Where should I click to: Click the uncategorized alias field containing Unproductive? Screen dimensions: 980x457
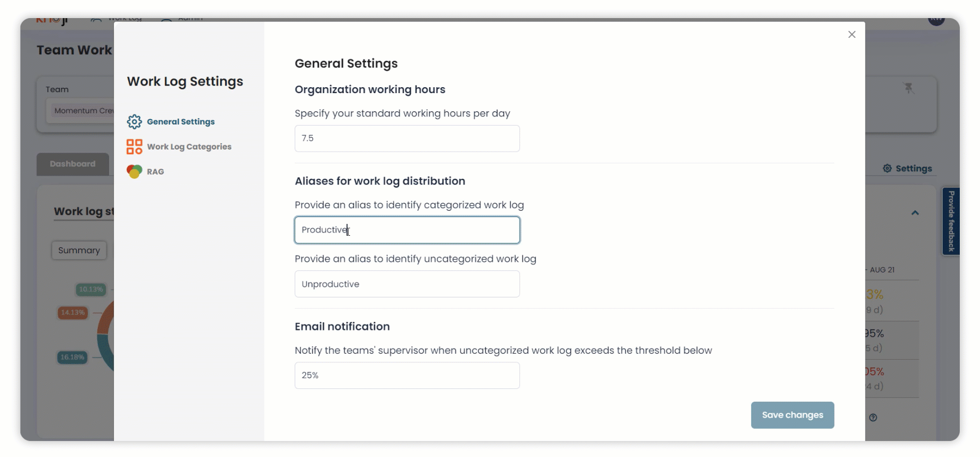click(x=407, y=284)
